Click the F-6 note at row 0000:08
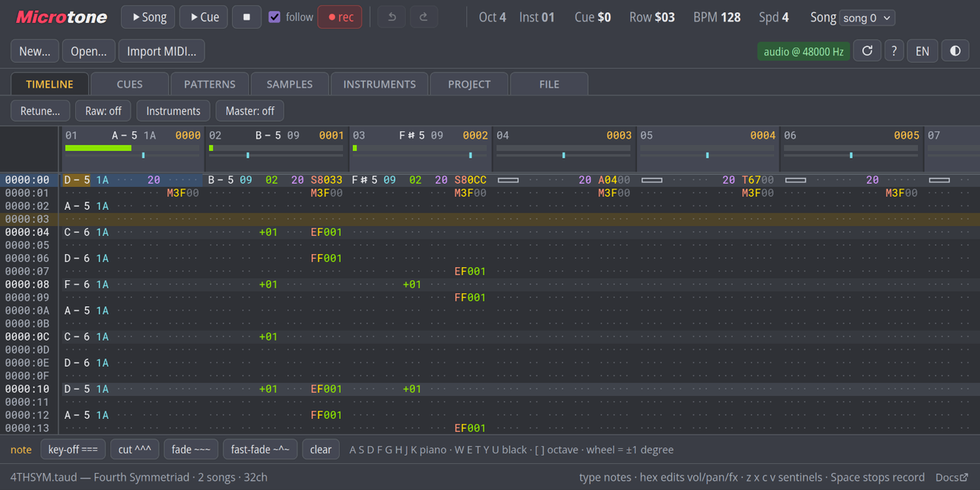This screenshot has height=490, width=980. point(77,284)
